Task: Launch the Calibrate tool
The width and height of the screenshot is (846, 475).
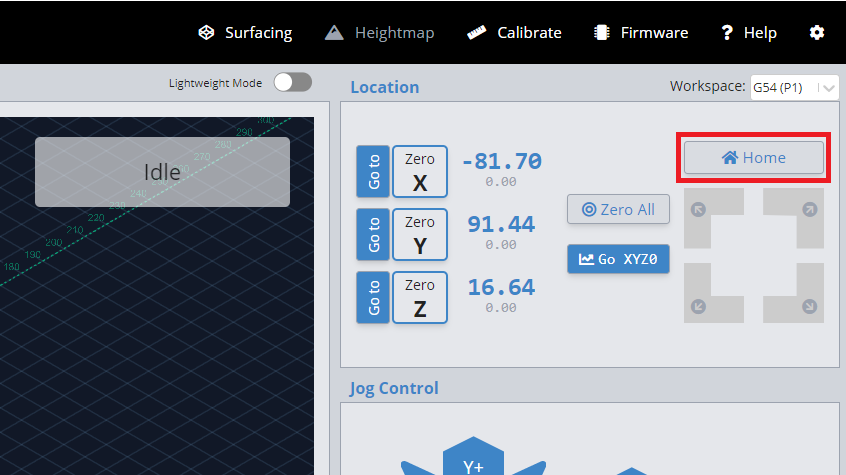Action: pyautogui.click(x=514, y=32)
